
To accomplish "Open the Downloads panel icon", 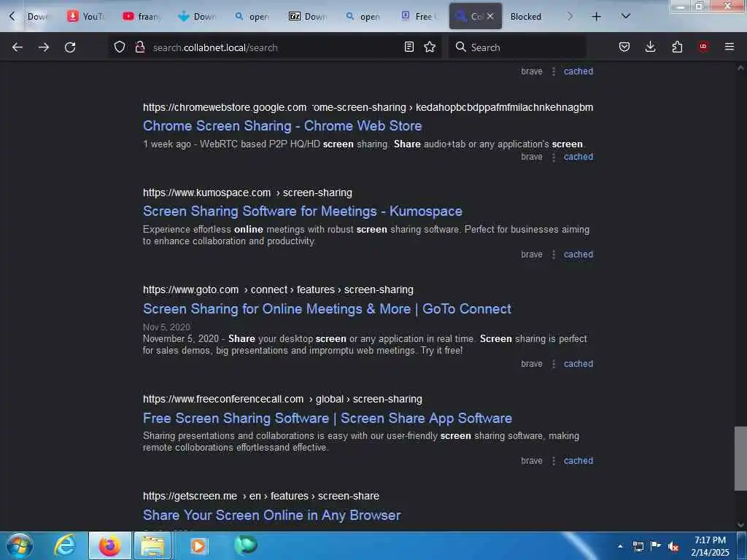I will pyautogui.click(x=650, y=47).
